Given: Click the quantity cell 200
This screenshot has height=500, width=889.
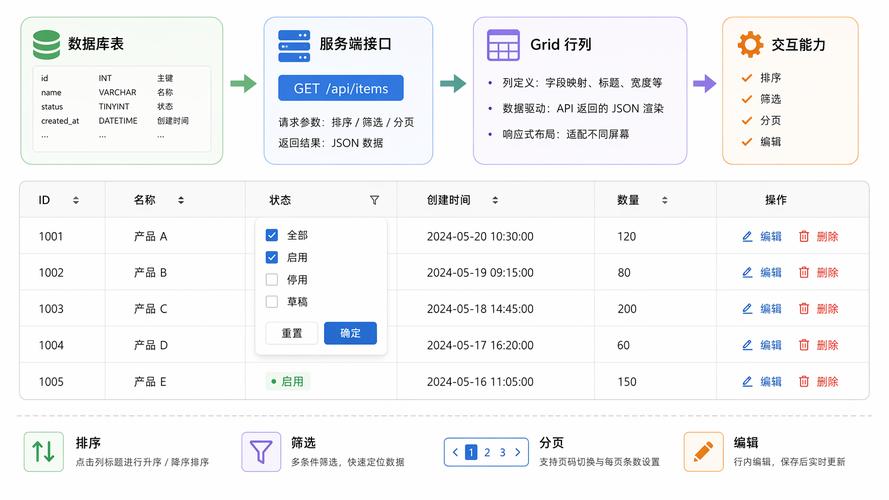Looking at the screenshot, I should coord(627,309).
